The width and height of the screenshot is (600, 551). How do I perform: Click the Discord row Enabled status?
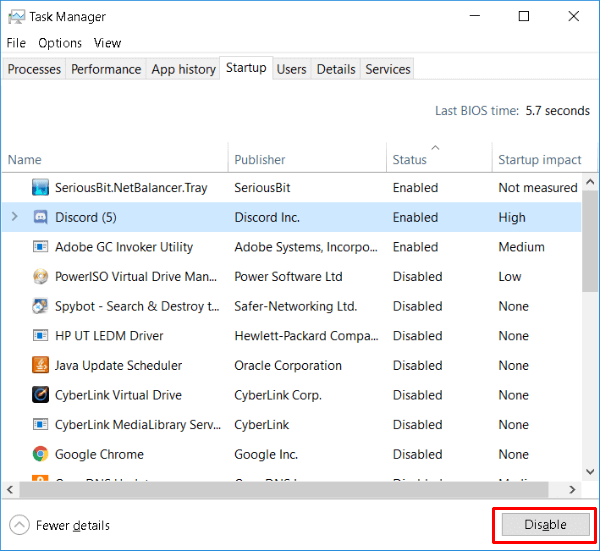(x=415, y=217)
